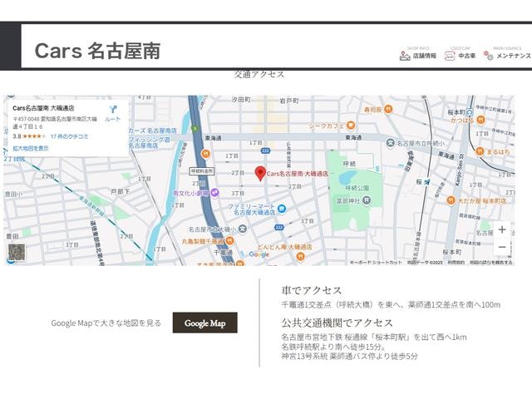Click the route directions icon in map card

(113, 110)
